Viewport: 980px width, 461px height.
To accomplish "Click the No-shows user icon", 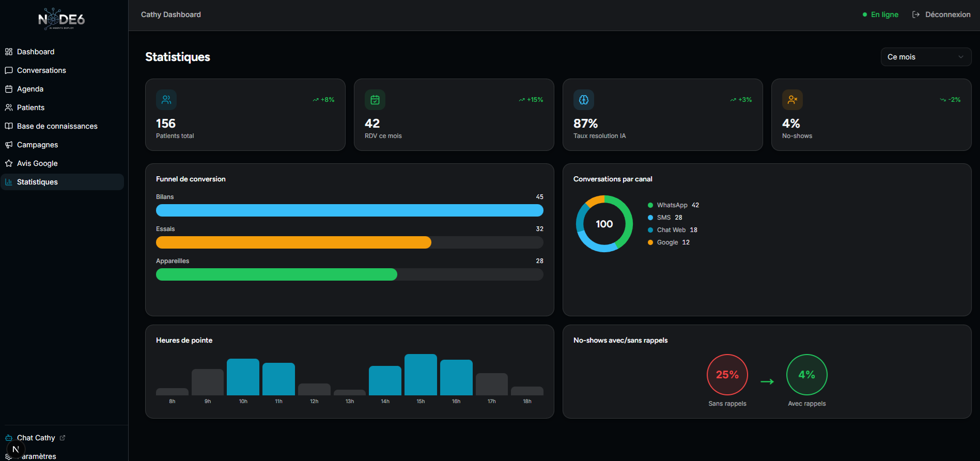I will point(792,100).
